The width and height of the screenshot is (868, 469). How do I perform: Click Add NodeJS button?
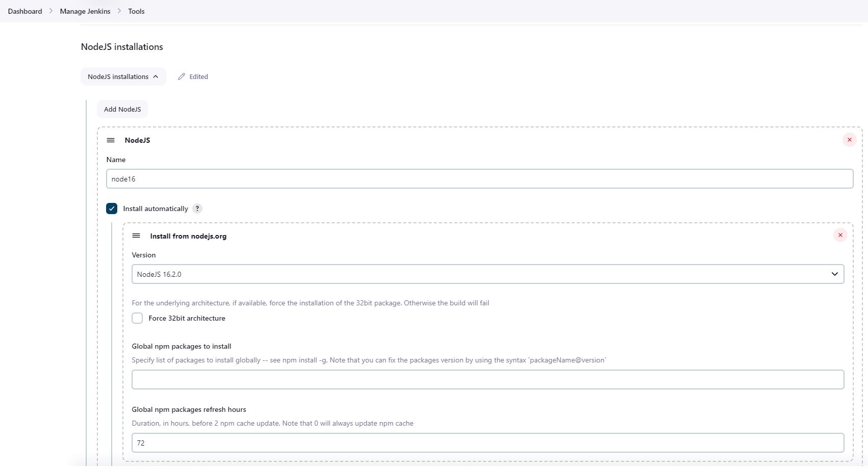122,109
